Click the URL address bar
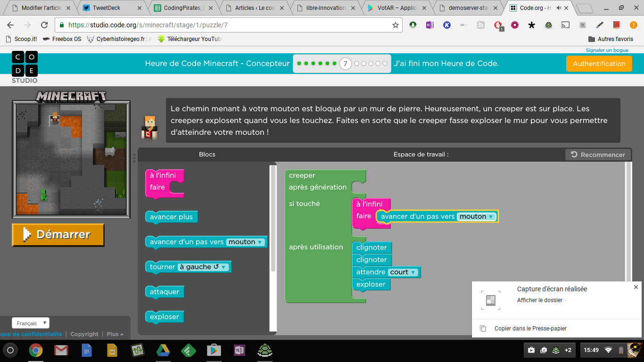644x362 pixels. [x=229, y=25]
